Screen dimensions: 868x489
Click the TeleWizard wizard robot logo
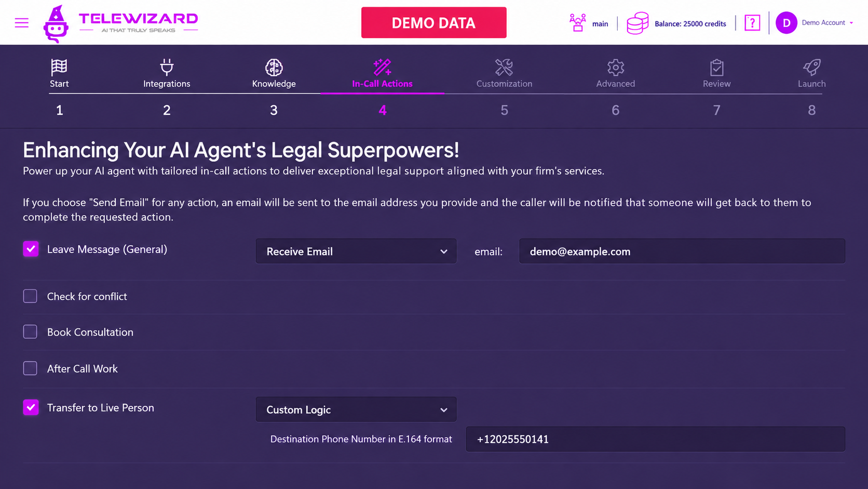[x=56, y=24]
